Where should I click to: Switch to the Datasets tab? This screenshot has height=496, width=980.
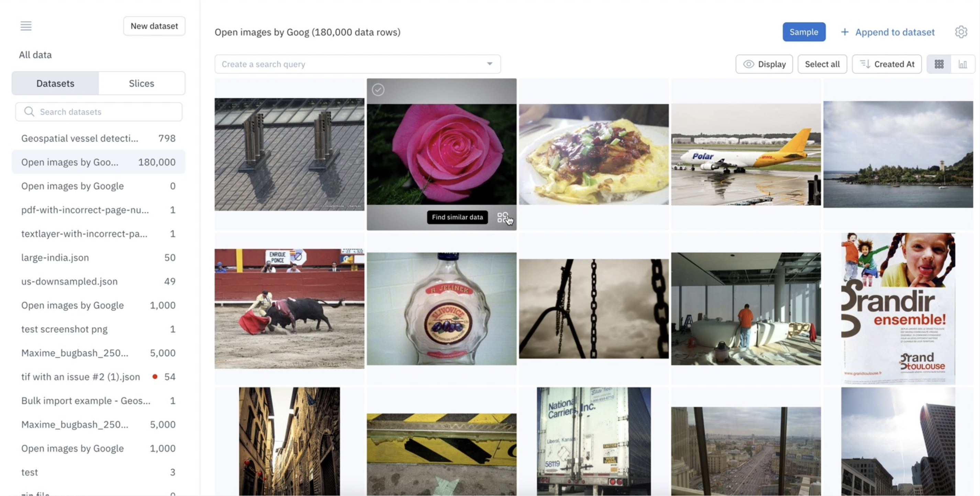55,83
